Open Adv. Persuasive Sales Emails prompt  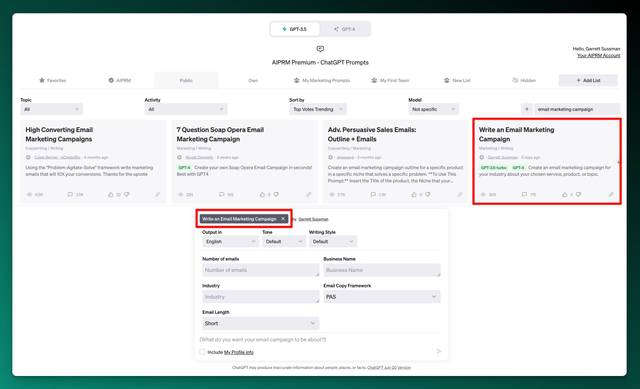pos(372,134)
